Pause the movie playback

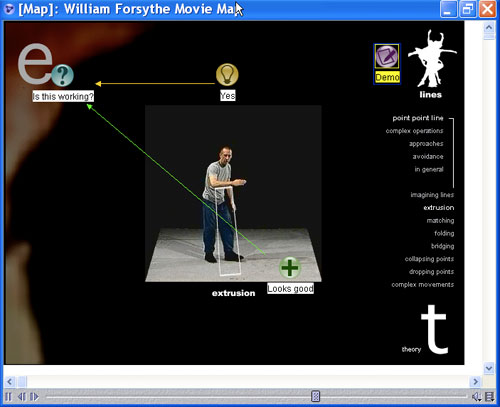click(9, 397)
